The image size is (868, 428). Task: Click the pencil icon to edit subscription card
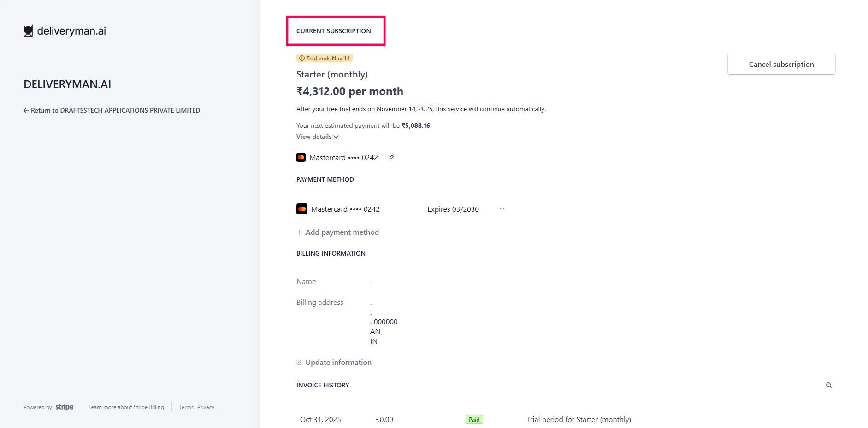[x=391, y=157]
